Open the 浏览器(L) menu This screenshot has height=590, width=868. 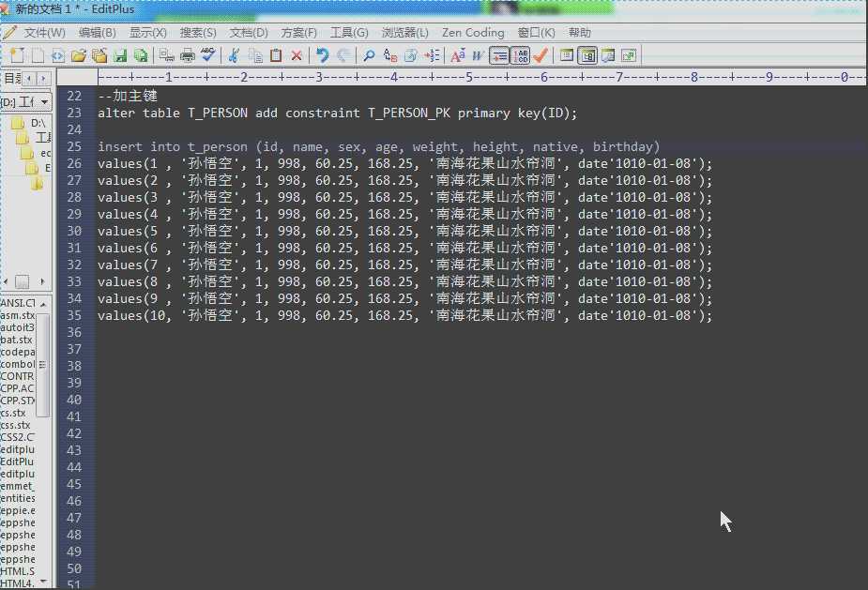(405, 33)
